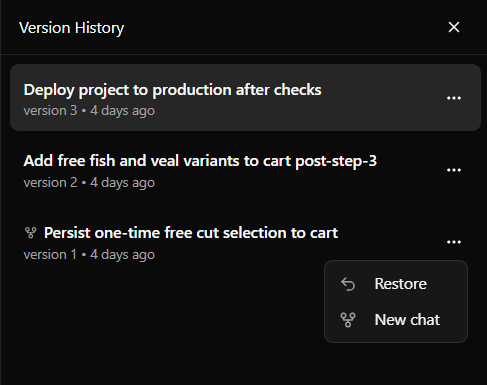Open the three-dot menu for version 2
Screen dimensions: 487x385
[x=454, y=170]
